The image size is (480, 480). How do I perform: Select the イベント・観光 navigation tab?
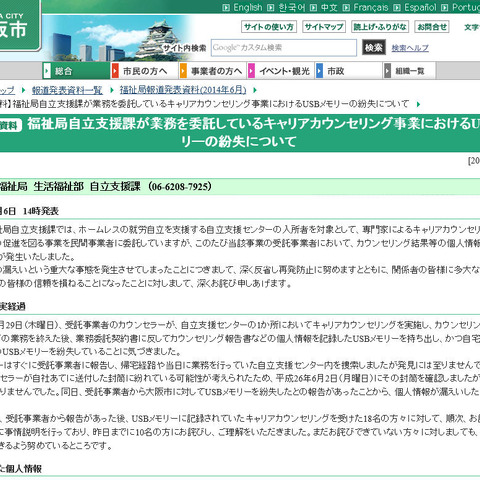click(x=281, y=71)
